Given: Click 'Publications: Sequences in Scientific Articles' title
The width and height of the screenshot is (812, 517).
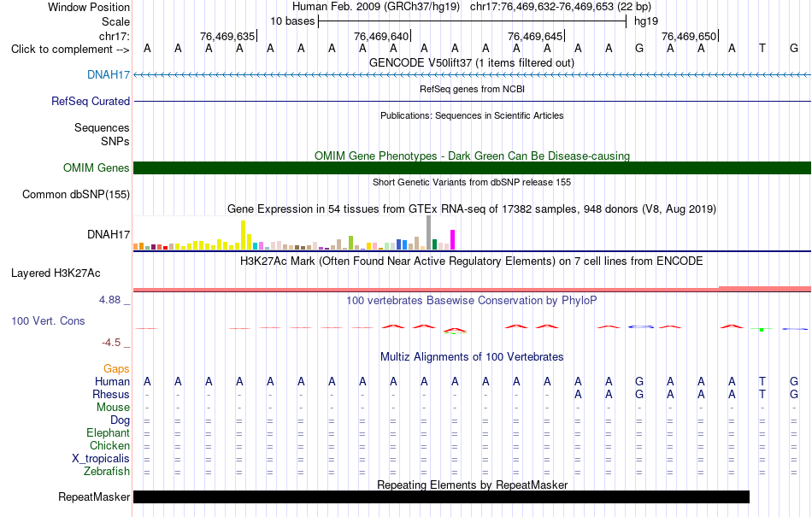Looking at the screenshot, I should 472,115.
